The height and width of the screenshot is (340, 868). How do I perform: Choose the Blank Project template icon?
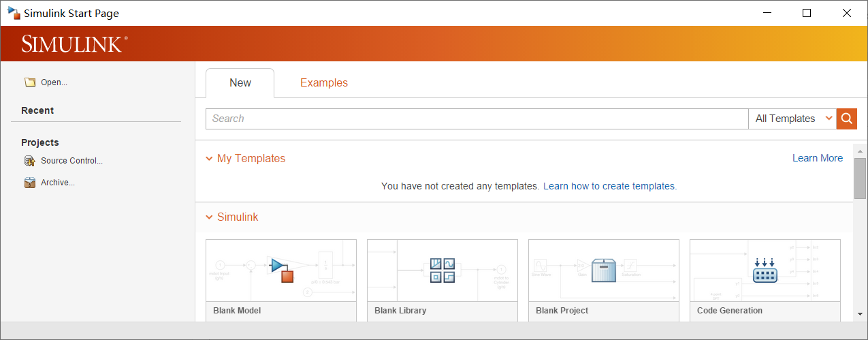click(x=604, y=270)
